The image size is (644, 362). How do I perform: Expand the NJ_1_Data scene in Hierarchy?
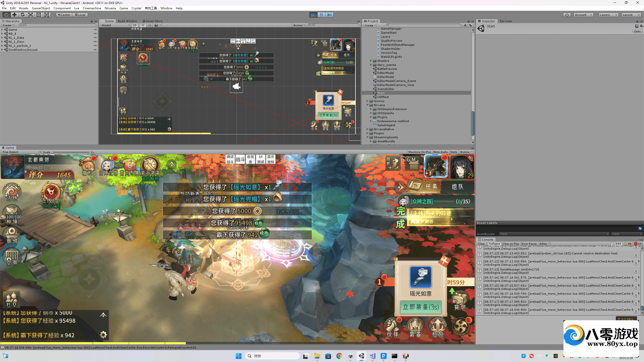2,38
